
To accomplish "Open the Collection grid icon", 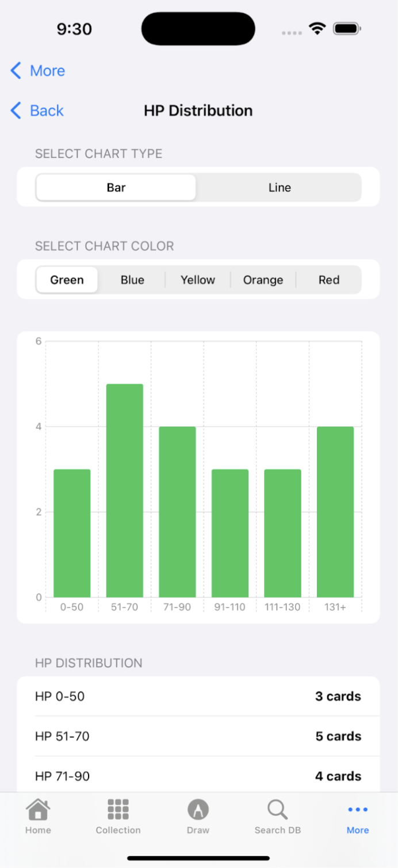I will point(118,809).
